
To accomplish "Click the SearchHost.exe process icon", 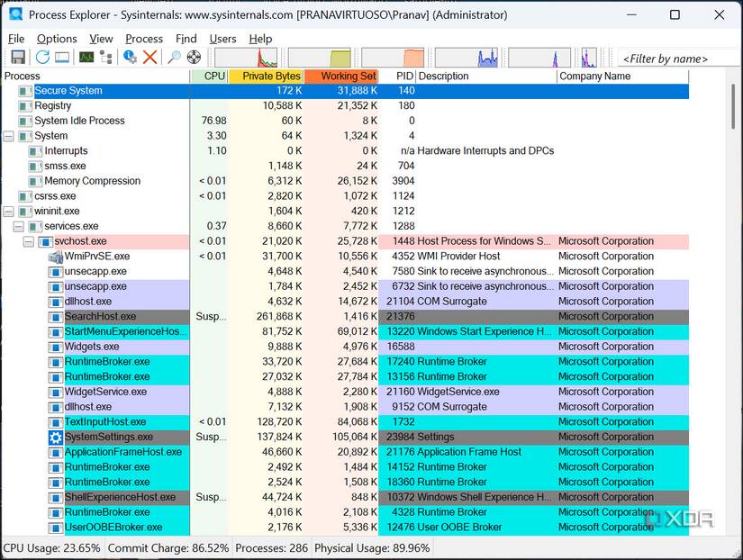I will 56,317.
